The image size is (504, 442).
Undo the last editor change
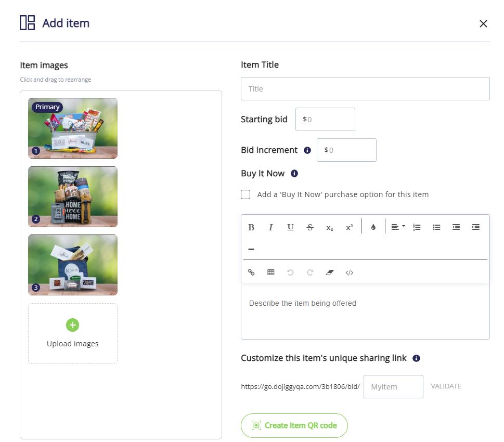[x=290, y=272]
